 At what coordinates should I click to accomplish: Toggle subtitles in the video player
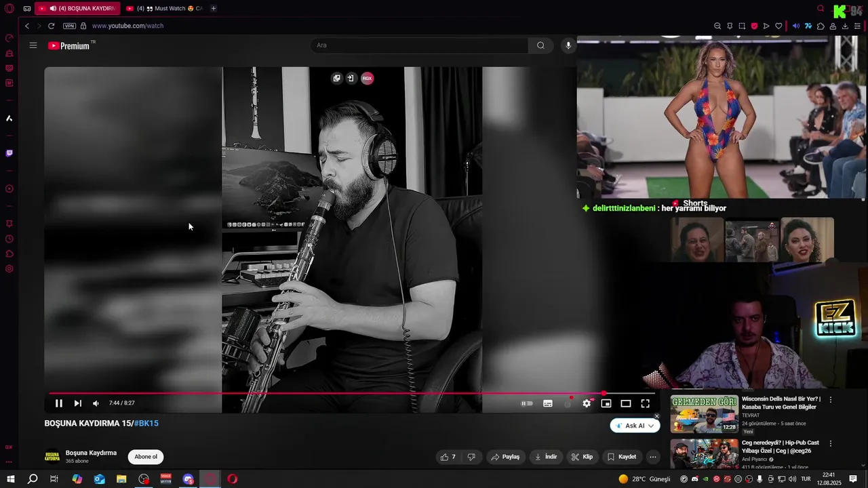pos(548,403)
